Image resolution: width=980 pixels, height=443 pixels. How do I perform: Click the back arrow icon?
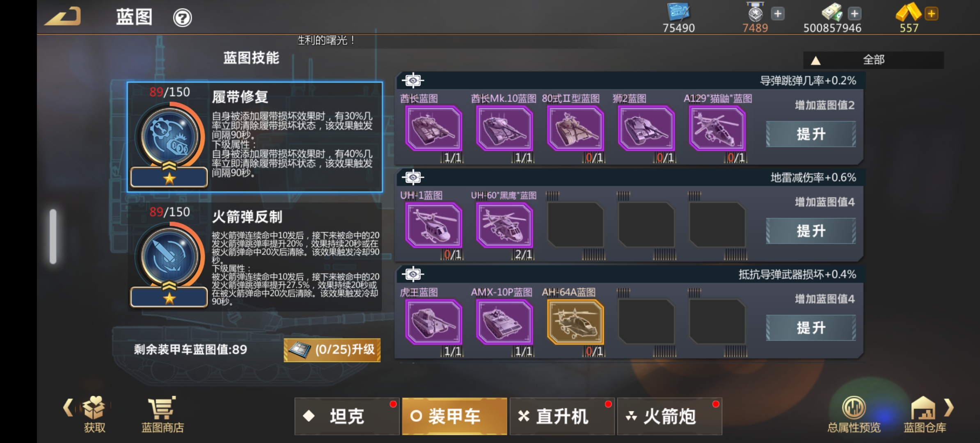(63, 17)
